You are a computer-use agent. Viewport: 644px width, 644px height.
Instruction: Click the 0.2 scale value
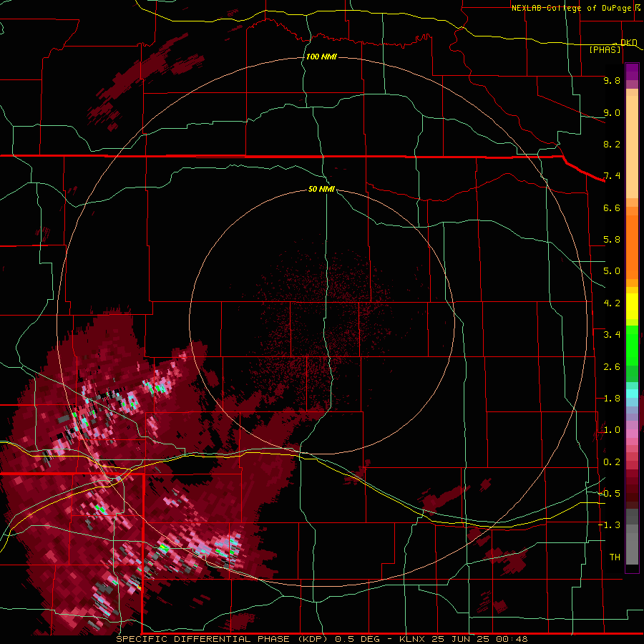coord(612,462)
